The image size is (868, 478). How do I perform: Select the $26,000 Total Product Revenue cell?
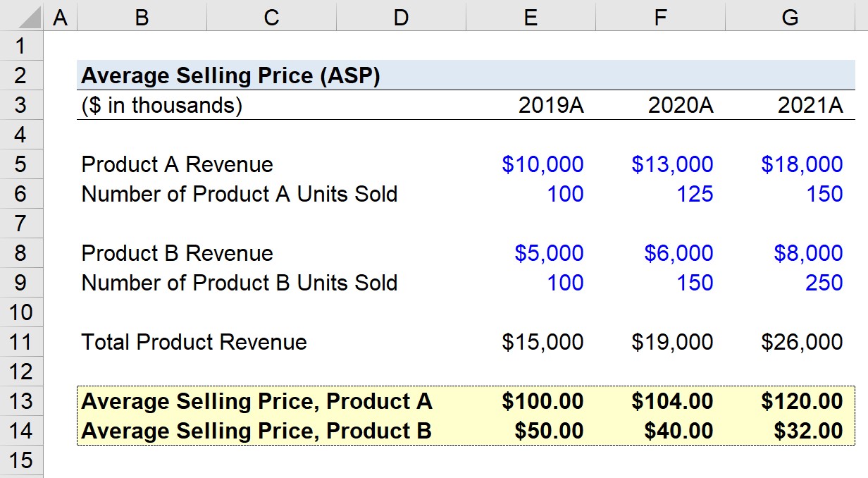coord(790,342)
